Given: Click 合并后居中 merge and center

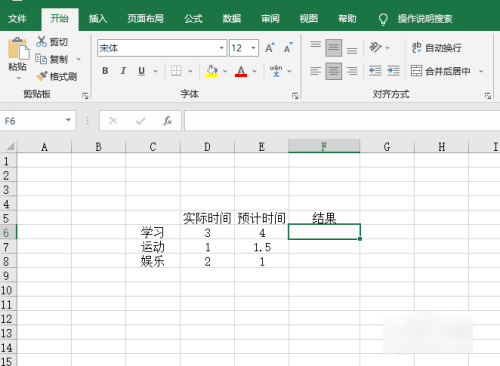Looking at the screenshot, I should click(x=441, y=71).
